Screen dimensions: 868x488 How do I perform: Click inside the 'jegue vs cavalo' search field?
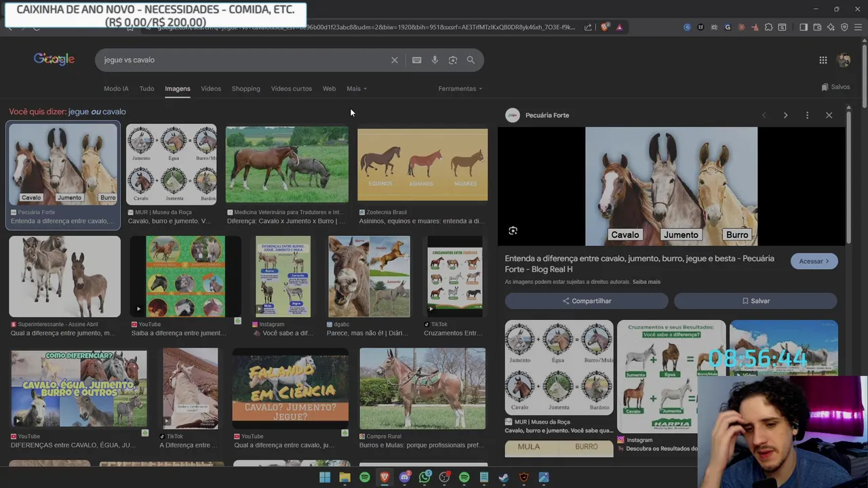tap(244, 60)
